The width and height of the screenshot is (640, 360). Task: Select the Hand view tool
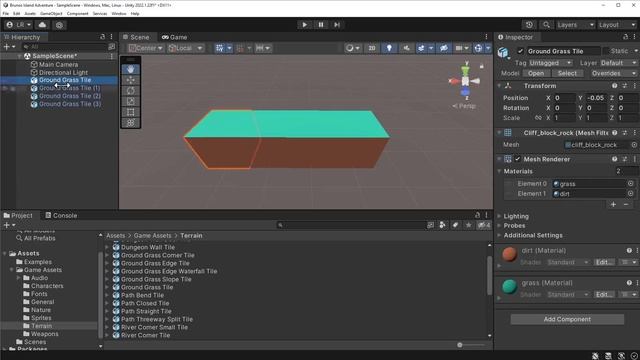[x=131, y=69]
